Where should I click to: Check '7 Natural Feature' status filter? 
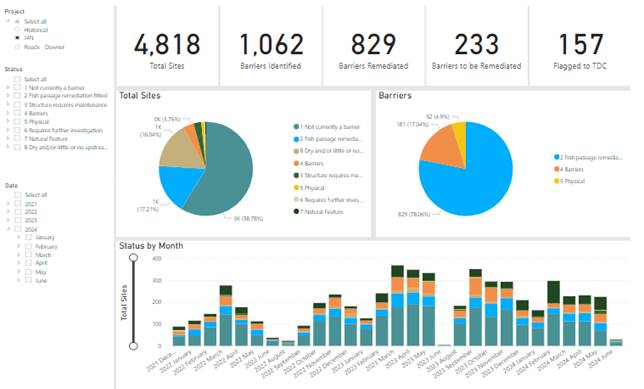click(17, 138)
